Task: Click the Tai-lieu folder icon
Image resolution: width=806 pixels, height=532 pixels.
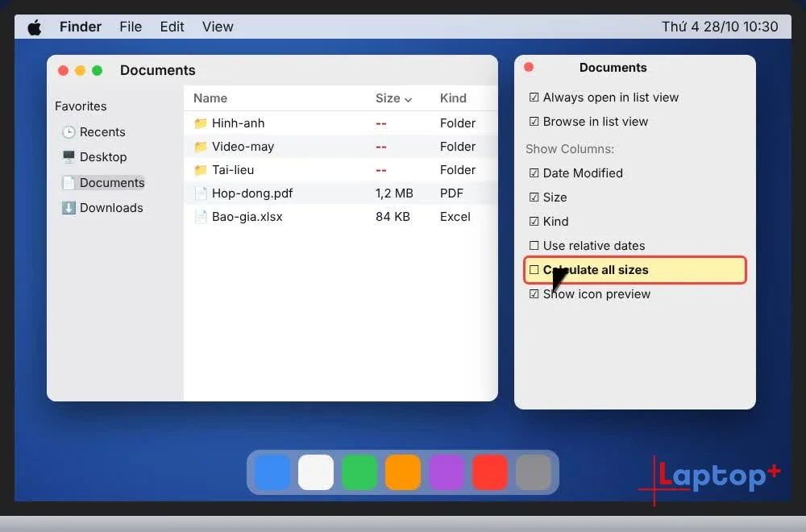Action: tap(201, 170)
